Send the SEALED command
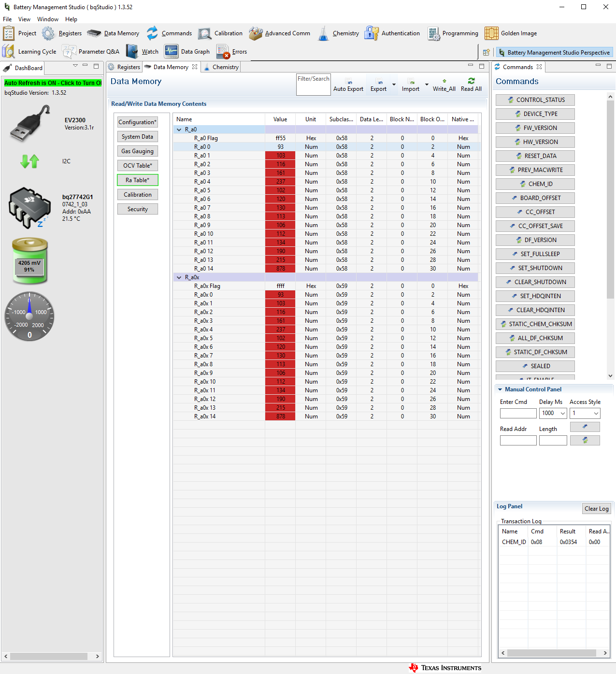 point(535,366)
